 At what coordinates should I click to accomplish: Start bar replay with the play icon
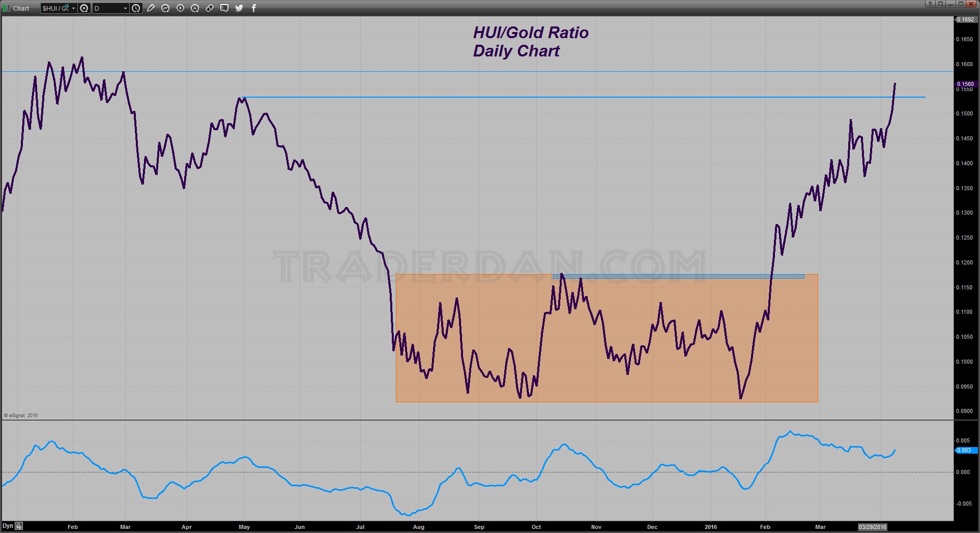click(x=180, y=8)
